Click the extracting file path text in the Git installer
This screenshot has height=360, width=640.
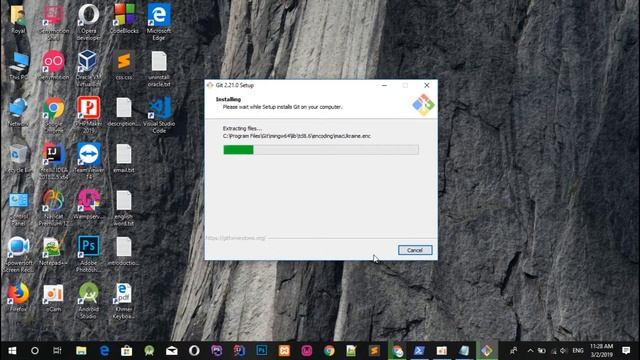297,136
